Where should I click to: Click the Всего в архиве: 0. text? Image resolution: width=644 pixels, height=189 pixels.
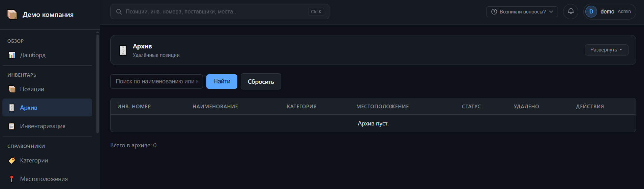[x=134, y=145]
